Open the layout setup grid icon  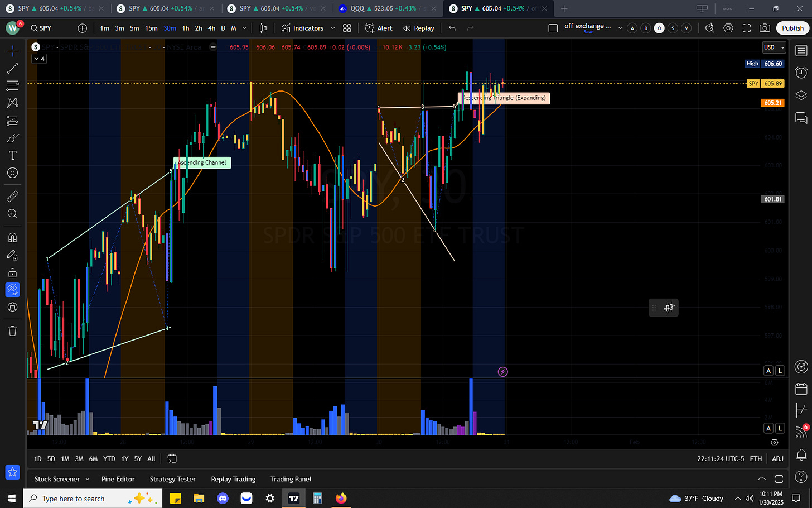[347, 28]
